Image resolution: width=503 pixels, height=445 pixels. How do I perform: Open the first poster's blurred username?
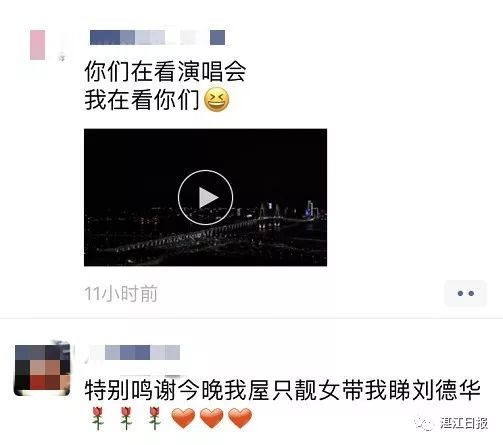tap(157, 37)
